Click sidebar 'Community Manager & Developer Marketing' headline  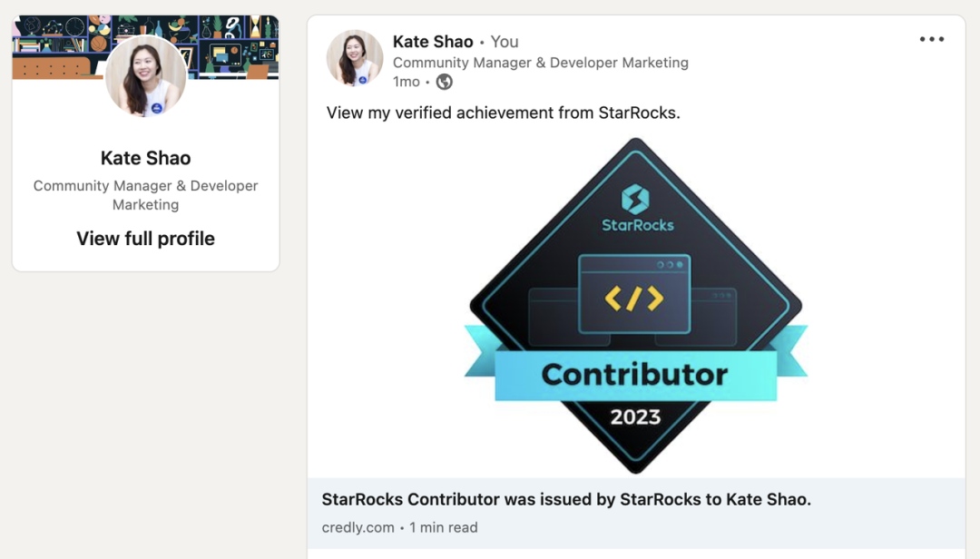coord(145,195)
